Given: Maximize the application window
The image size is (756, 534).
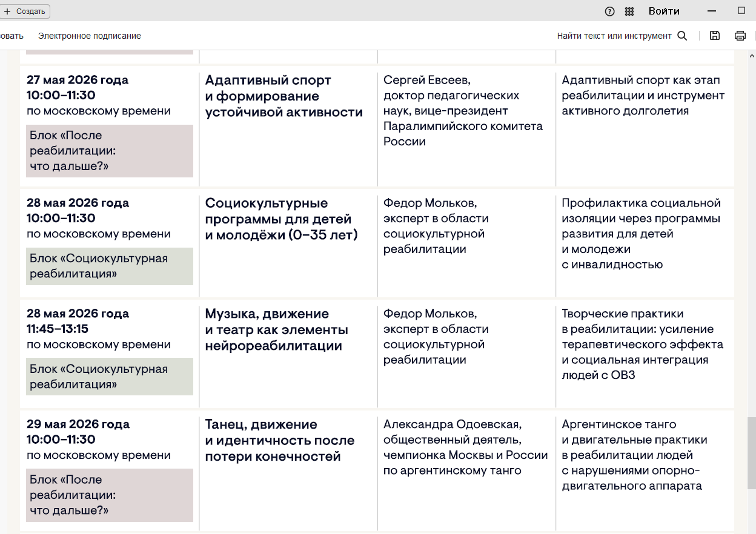Looking at the screenshot, I should [741, 11].
